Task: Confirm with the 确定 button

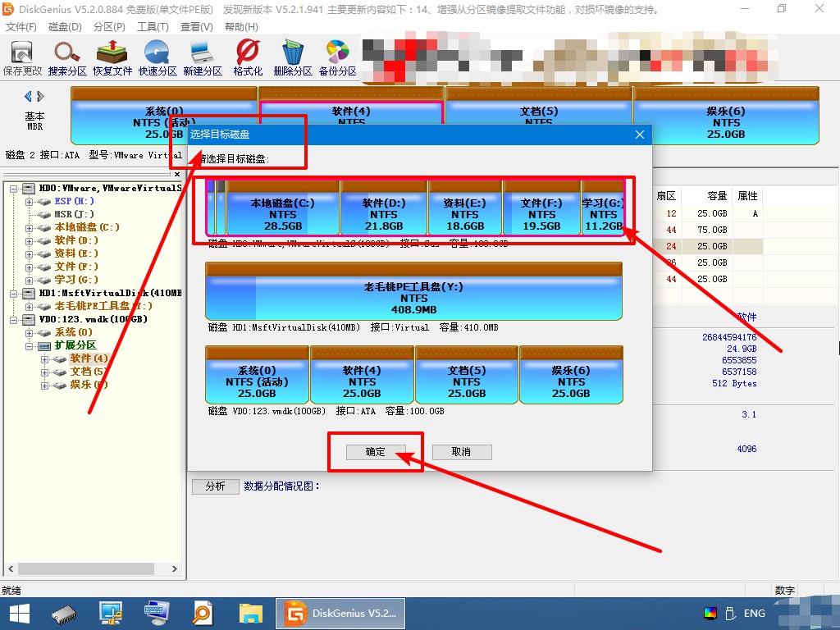Action: 375,452
